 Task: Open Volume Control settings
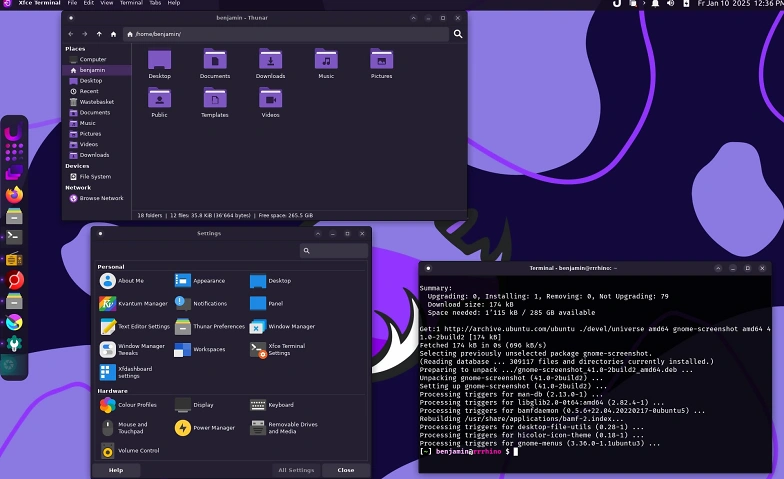(x=130, y=451)
